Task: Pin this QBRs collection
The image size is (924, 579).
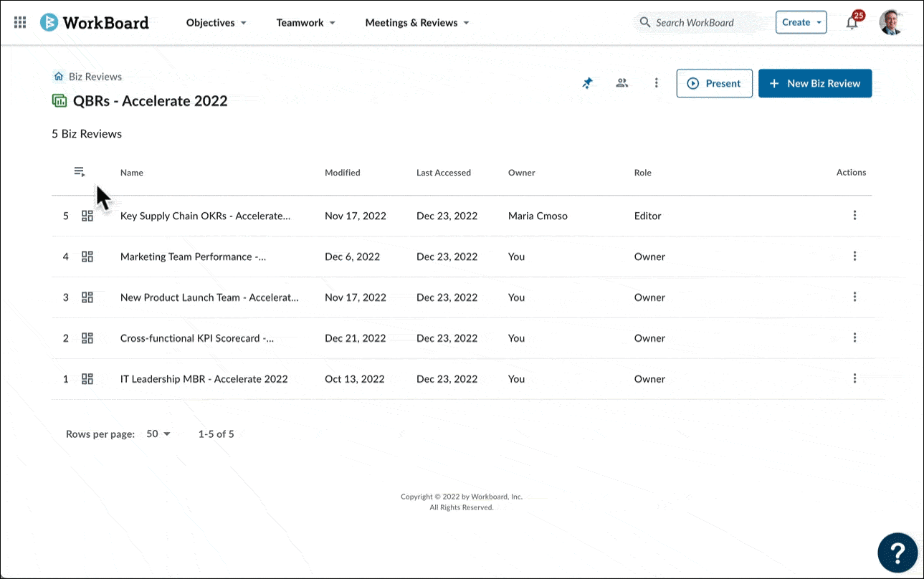Action: (587, 83)
